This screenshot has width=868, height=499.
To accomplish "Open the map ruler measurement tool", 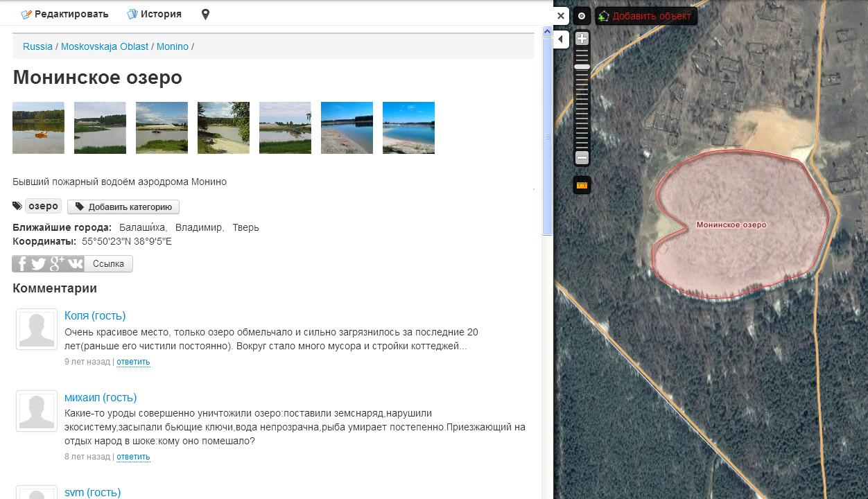I will [582, 185].
